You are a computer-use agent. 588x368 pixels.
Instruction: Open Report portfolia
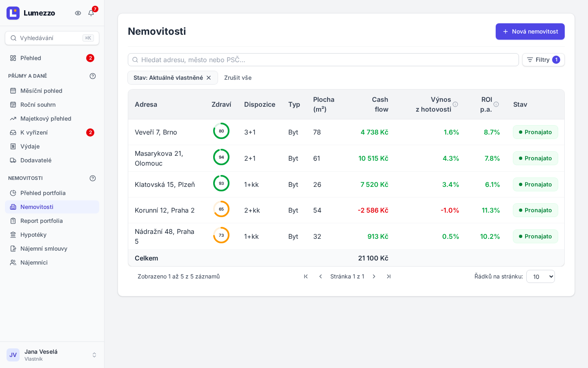(x=52, y=221)
